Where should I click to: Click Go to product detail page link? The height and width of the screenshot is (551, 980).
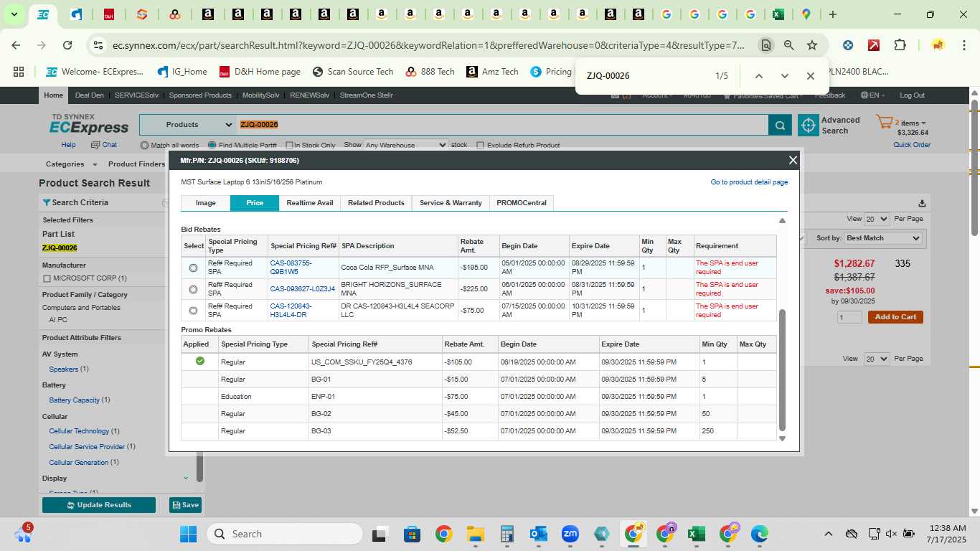[749, 182]
